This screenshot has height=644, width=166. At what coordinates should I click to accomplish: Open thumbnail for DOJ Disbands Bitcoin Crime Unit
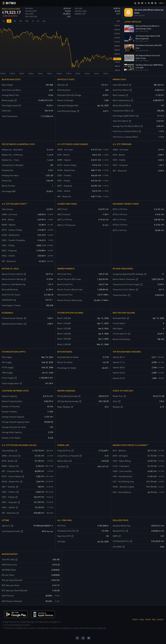[129, 58]
